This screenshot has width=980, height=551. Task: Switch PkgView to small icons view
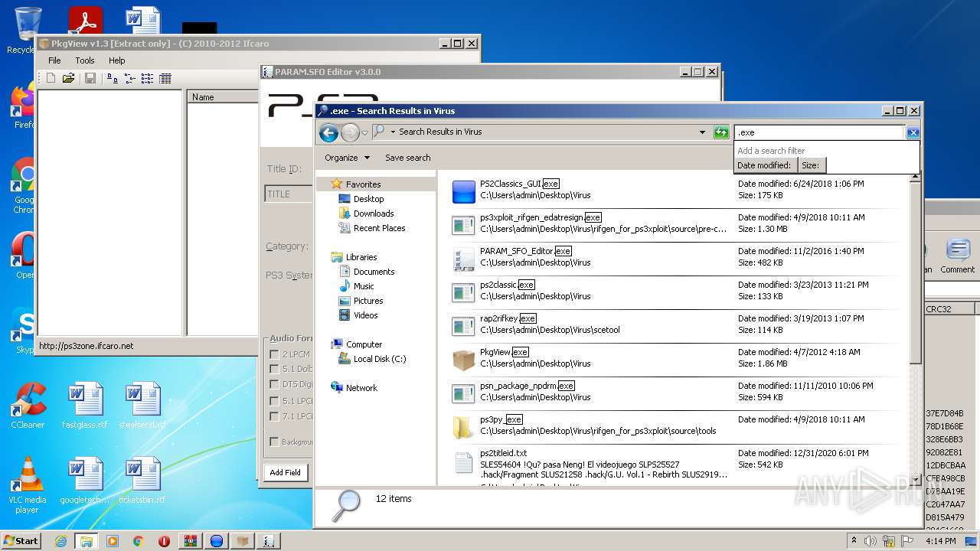tap(130, 78)
